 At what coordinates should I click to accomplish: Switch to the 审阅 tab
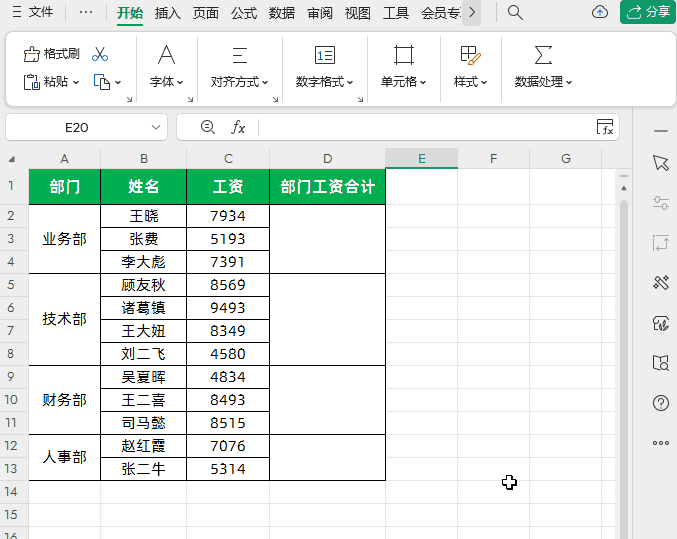pos(320,13)
